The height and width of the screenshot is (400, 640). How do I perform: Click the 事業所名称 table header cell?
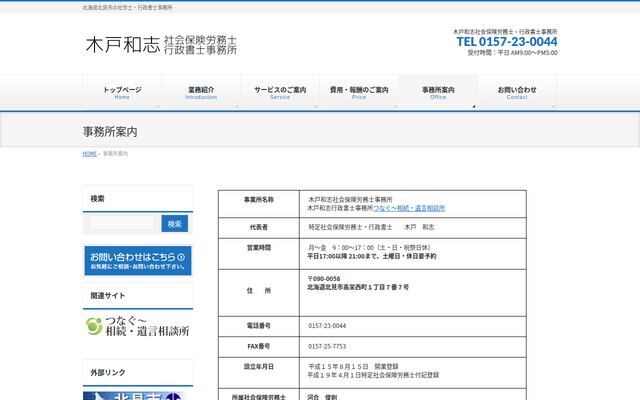tap(259, 204)
